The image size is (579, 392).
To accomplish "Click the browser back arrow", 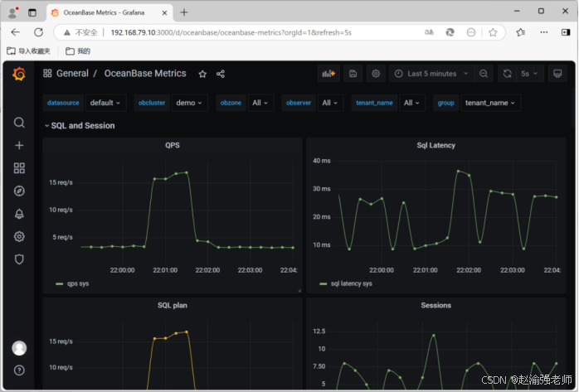I will tap(16, 32).
